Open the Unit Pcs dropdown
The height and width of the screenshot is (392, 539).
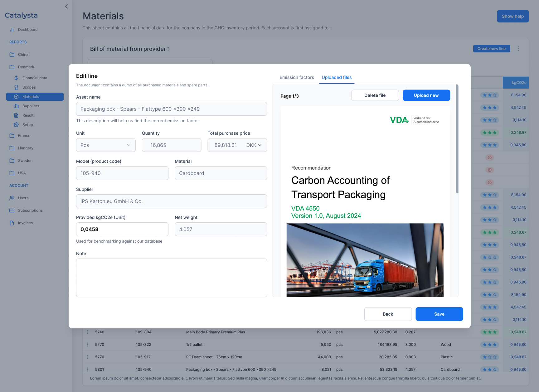[106, 145]
